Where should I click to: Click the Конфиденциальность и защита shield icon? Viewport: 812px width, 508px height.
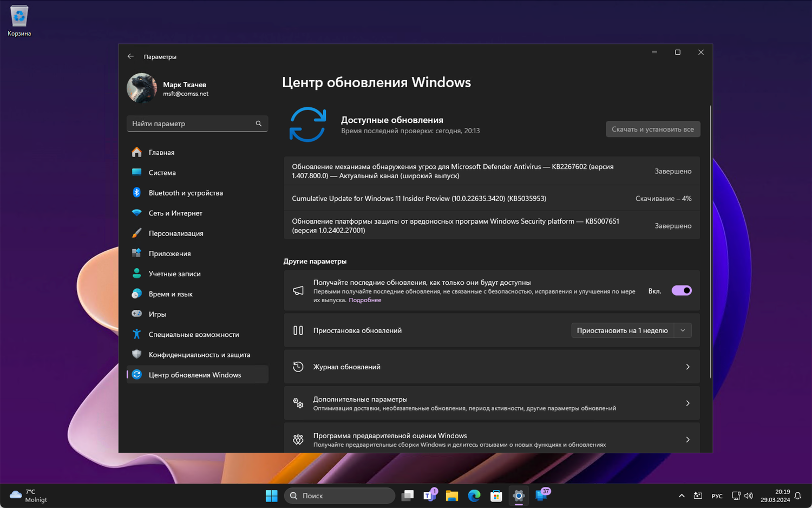[137, 354]
